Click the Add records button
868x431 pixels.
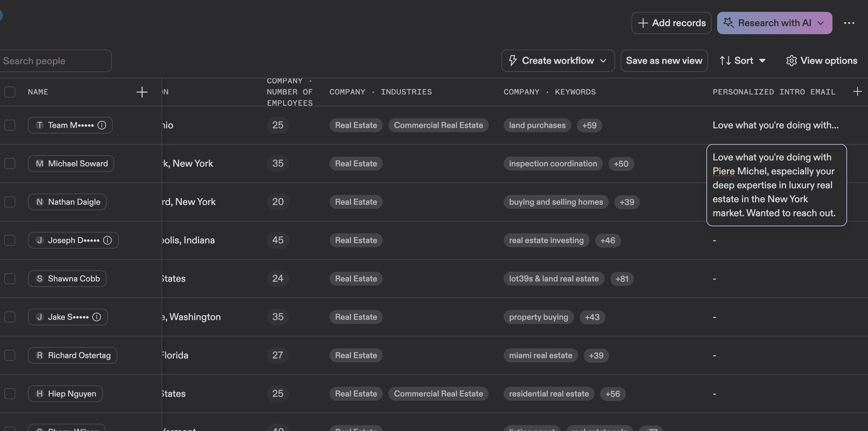[x=671, y=23]
